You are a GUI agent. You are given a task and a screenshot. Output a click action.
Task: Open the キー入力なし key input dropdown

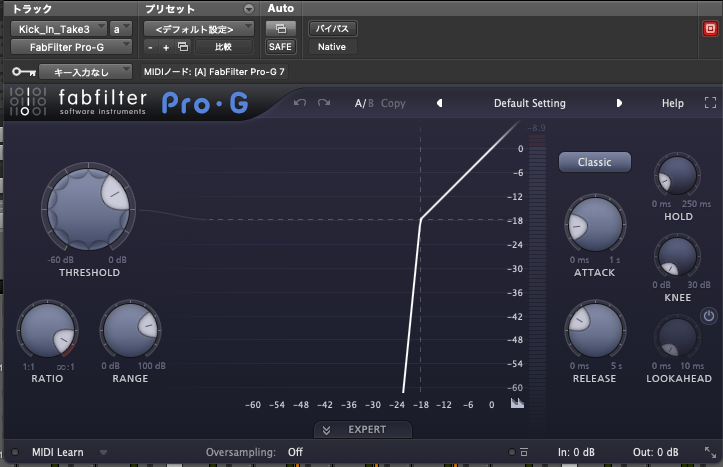point(85,72)
